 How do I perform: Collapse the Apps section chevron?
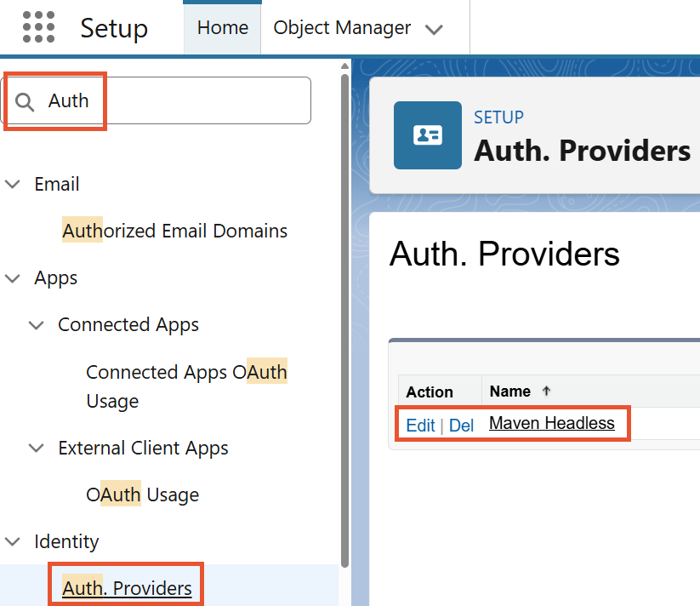pyautogui.click(x=13, y=277)
